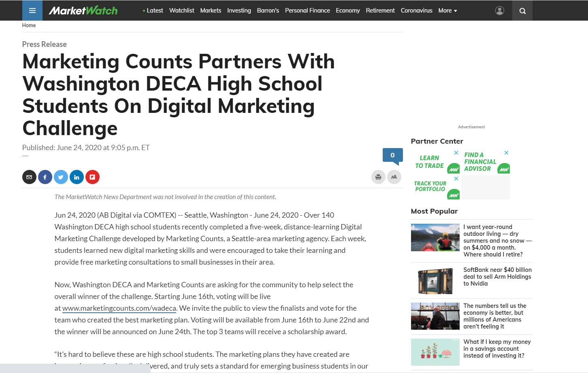Screen dimensions: 588x373
Task: Open the hamburger navigation menu
Action: click(32, 11)
